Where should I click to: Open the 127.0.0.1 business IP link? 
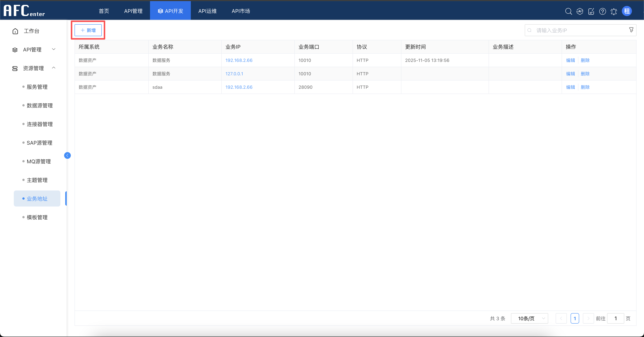(234, 74)
